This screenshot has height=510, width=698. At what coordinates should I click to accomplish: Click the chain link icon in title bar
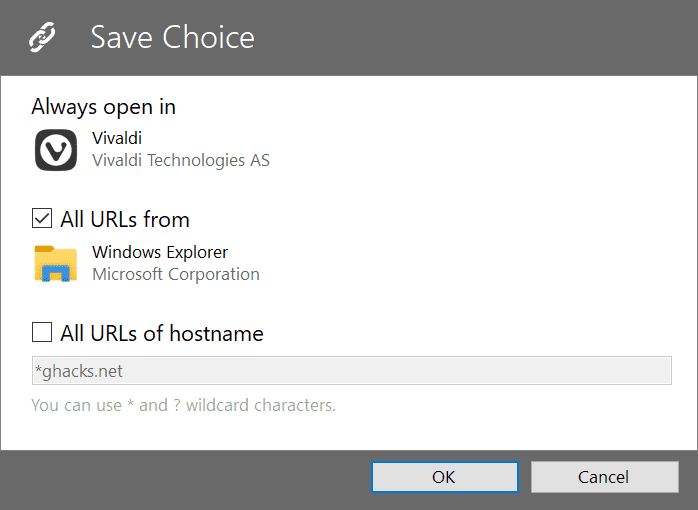[x=42, y=37]
